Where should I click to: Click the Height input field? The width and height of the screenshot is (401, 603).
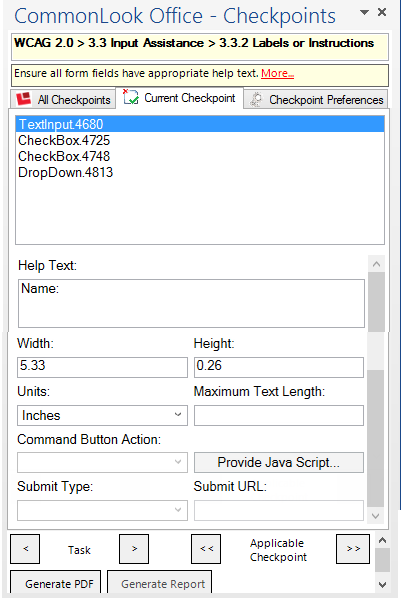[279, 367]
